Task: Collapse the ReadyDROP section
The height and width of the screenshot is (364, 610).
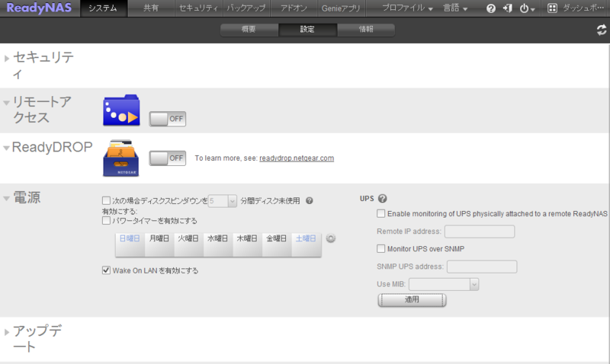Action: (6, 148)
